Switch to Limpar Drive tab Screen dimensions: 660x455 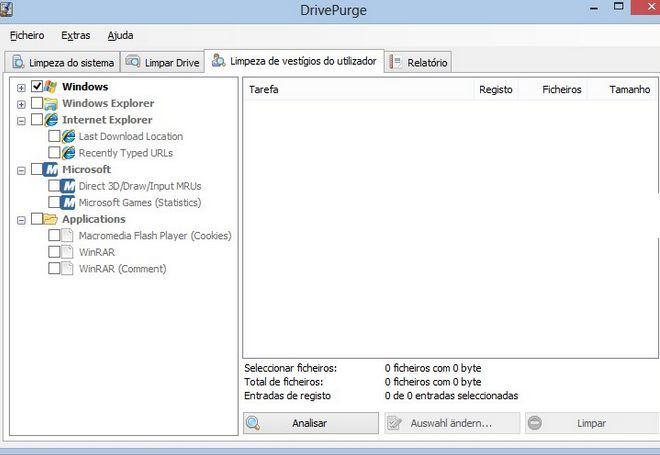pyautogui.click(x=162, y=62)
